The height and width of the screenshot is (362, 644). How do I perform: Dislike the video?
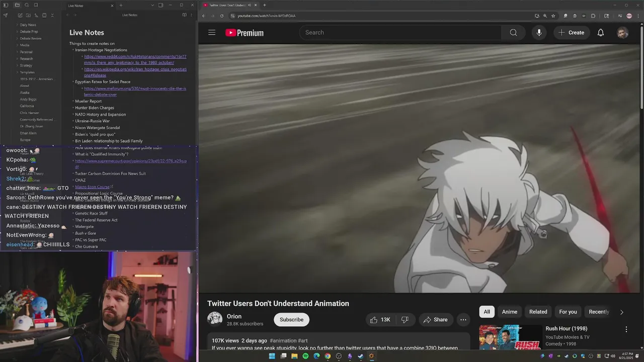pyautogui.click(x=405, y=320)
